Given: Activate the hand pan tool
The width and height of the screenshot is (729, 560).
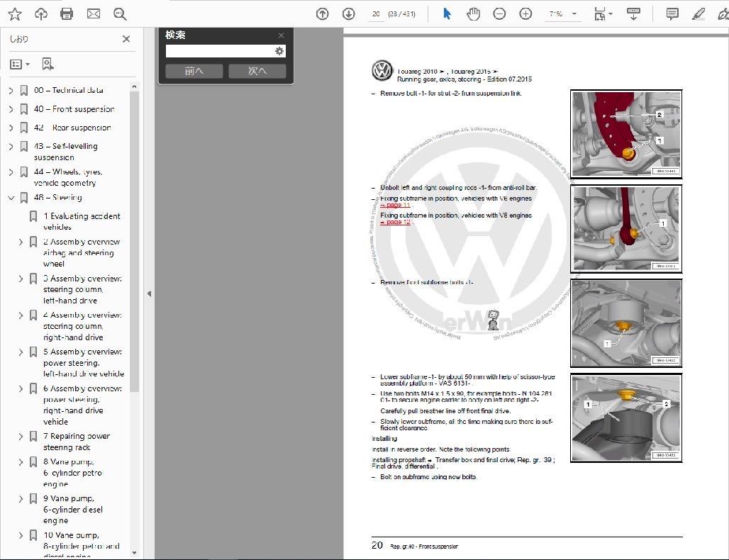Looking at the screenshot, I should point(473,14).
